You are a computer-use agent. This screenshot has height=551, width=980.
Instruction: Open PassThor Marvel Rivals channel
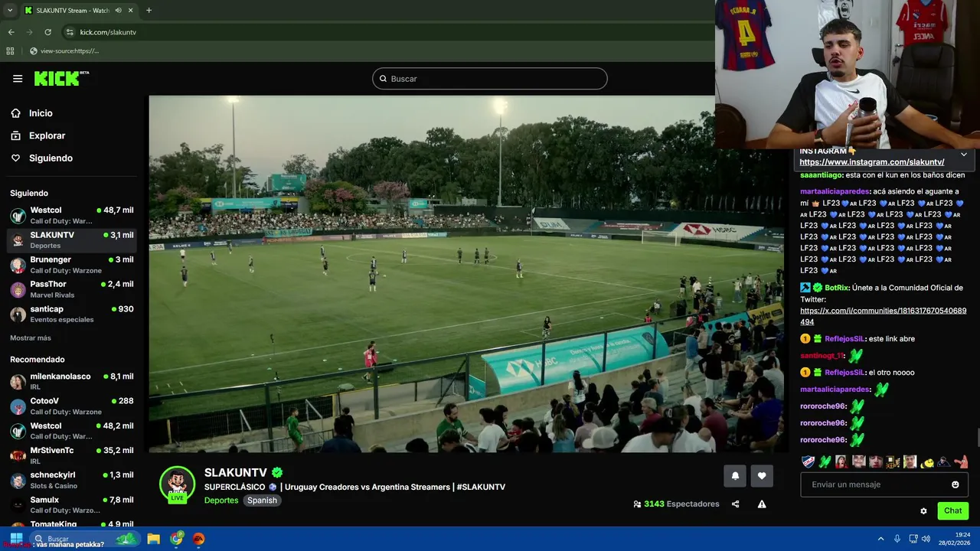click(x=72, y=289)
